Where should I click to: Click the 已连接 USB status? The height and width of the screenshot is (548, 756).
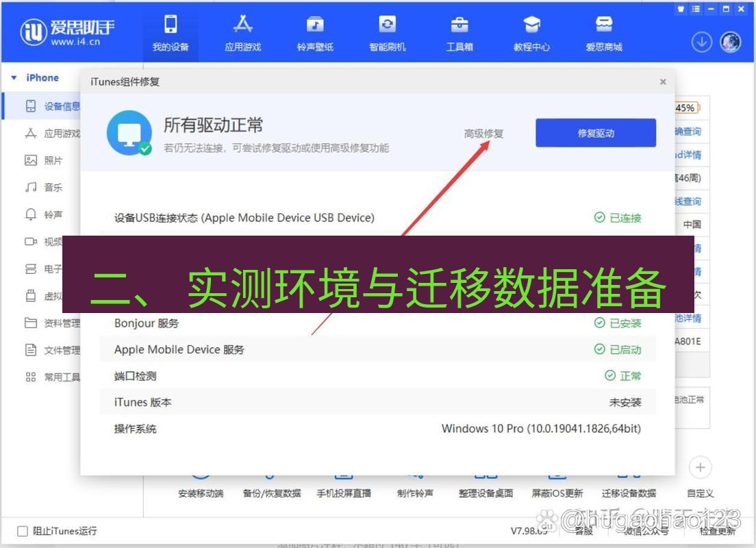[618, 218]
